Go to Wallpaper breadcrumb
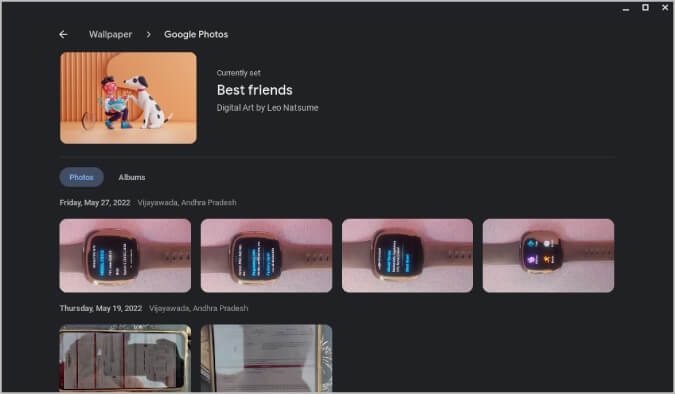This screenshot has width=675, height=394. tap(110, 34)
